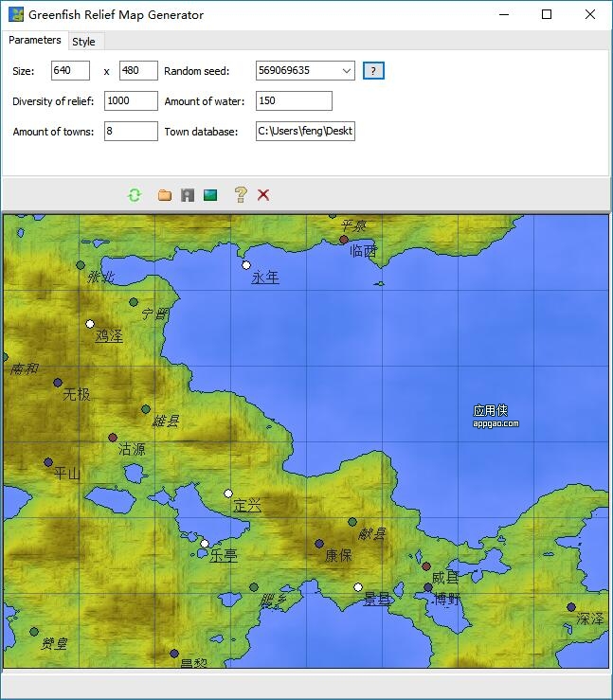
Task: Click the red X exit icon in toolbar
Action: [263, 194]
